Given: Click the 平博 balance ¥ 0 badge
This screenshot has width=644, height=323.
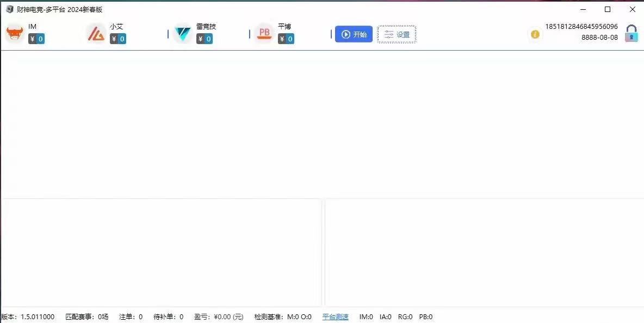Looking at the screenshot, I should click(x=286, y=39).
